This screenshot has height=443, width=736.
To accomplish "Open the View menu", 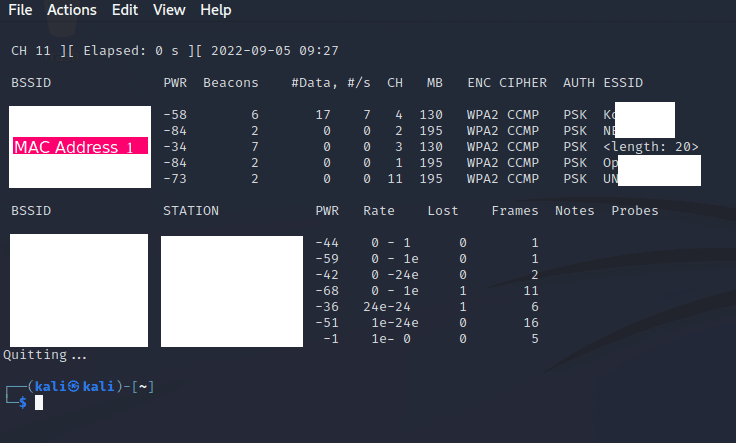I will tap(169, 10).
